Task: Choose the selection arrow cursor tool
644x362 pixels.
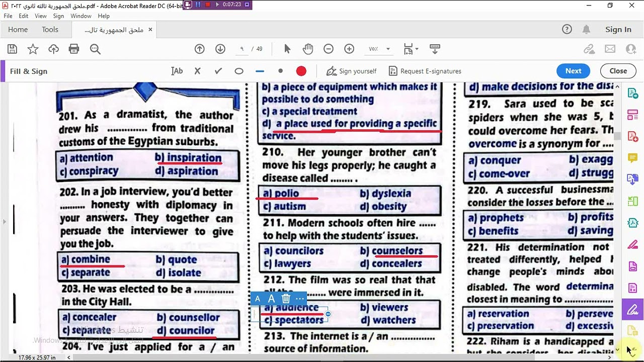Action: coord(287,49)
